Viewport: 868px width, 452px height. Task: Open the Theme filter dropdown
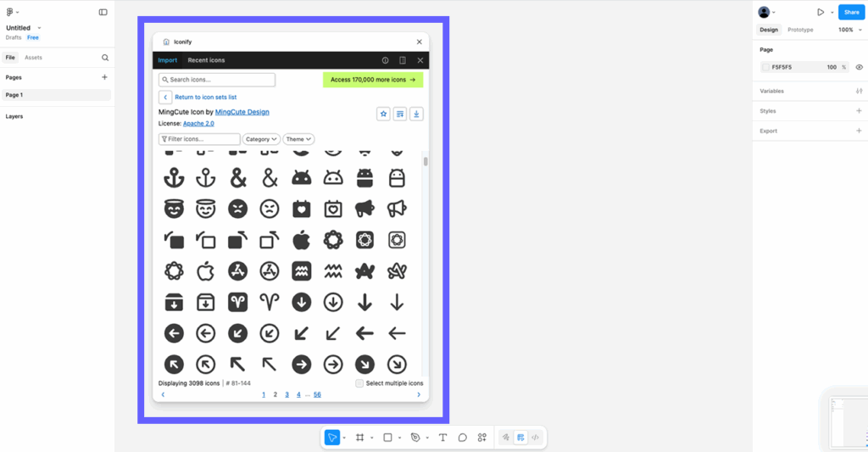coord(298,139)
